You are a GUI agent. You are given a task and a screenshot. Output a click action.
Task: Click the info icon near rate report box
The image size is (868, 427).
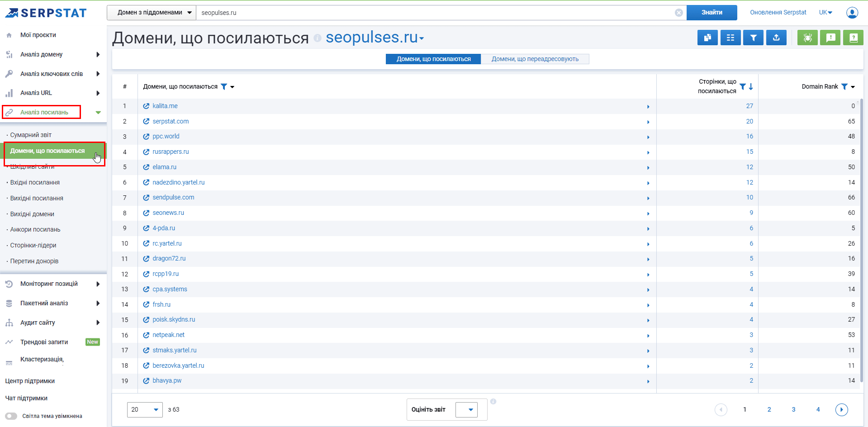tap(493, 401)
